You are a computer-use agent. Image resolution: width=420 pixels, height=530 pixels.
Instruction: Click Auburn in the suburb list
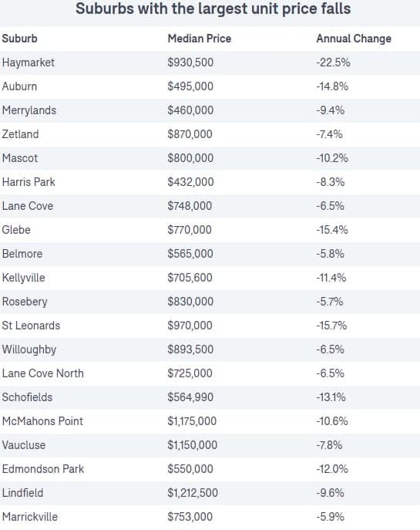[x=19, y=86]
